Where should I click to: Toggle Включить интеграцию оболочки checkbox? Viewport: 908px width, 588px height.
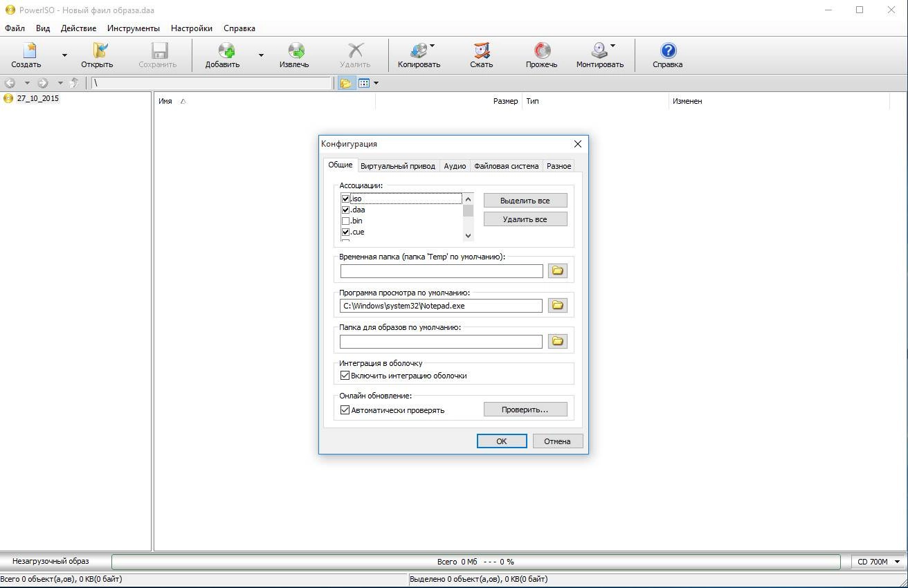pos(345,376)
